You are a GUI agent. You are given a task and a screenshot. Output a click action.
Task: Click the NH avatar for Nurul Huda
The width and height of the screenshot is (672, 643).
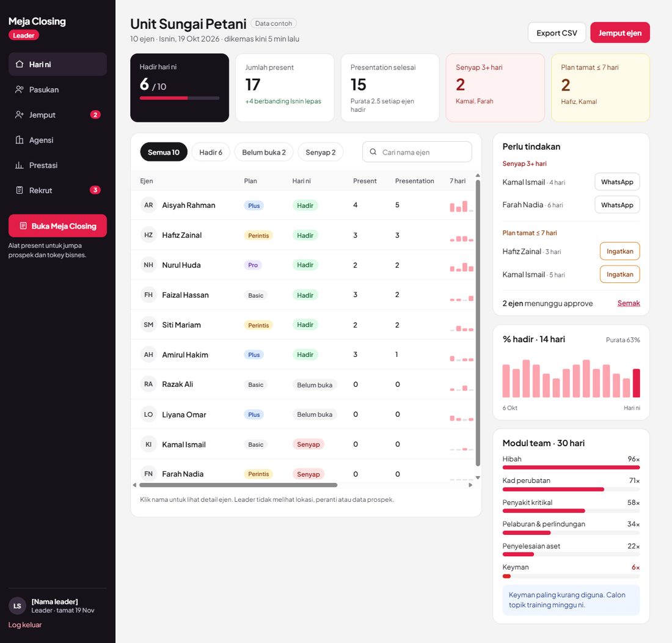tap(148, 265)
